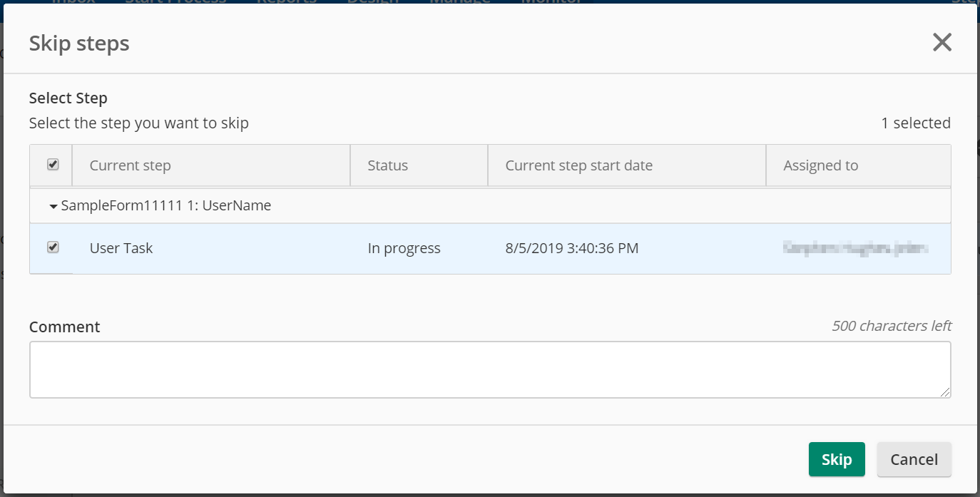
Task: Click the Cancel button
Action: [914, 459]
